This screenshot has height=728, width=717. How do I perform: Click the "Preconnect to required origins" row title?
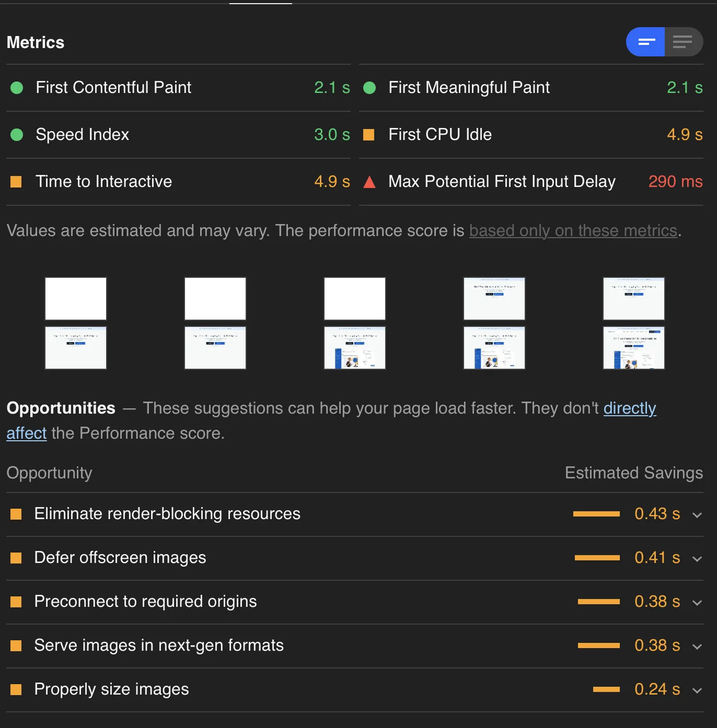146,602
